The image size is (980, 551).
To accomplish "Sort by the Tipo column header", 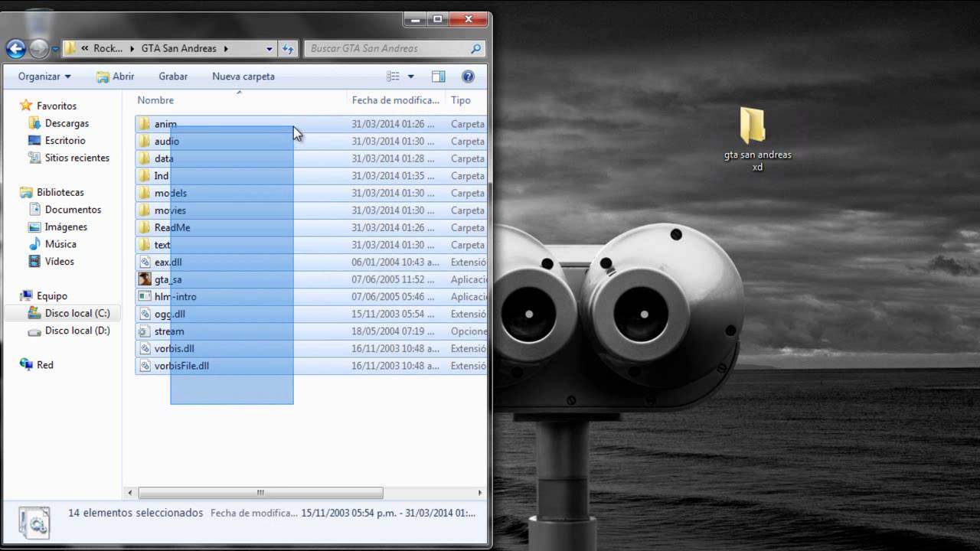I will tap(461, 100).
